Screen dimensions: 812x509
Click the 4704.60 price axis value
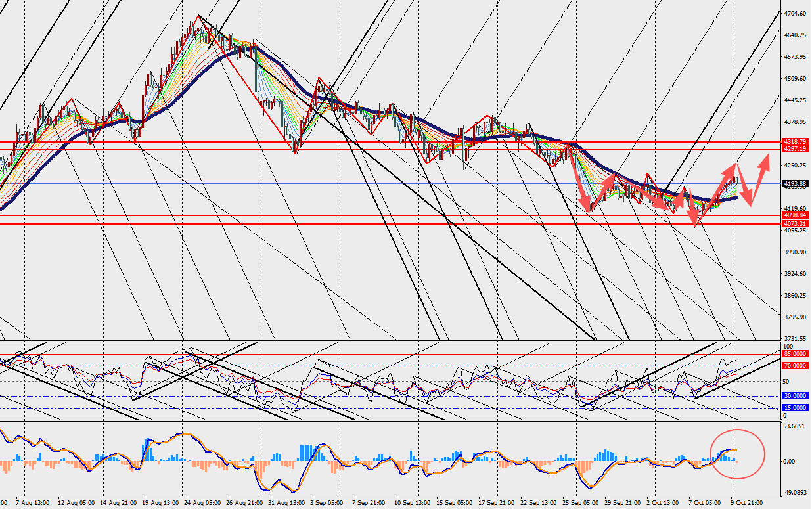[x=796, y=13]
